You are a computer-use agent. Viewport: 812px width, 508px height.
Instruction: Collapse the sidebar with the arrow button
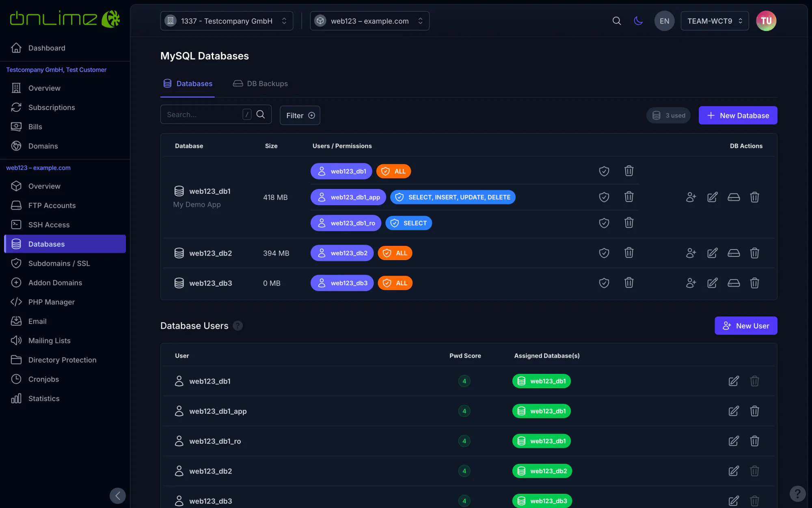pyautogui.click(x=118, y=496)
